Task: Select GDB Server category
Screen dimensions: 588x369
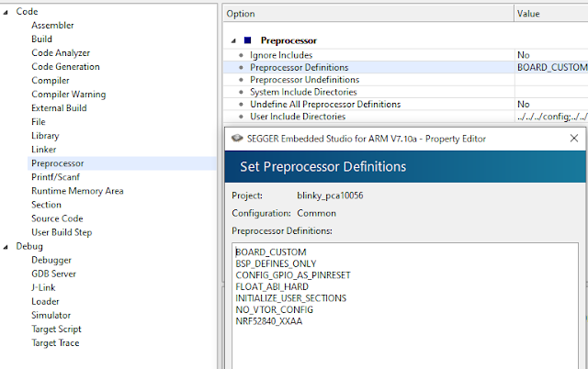Action: tap(53, 274)
